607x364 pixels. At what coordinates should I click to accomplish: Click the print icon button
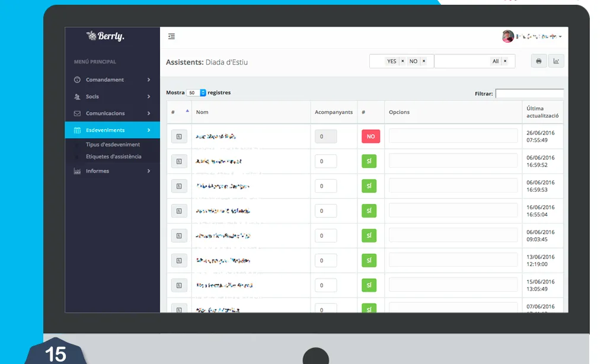(538, 61)
